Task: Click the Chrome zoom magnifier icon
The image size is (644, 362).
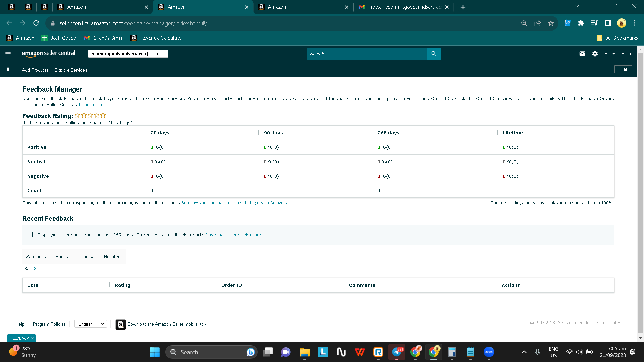Action: coord(524,23)
